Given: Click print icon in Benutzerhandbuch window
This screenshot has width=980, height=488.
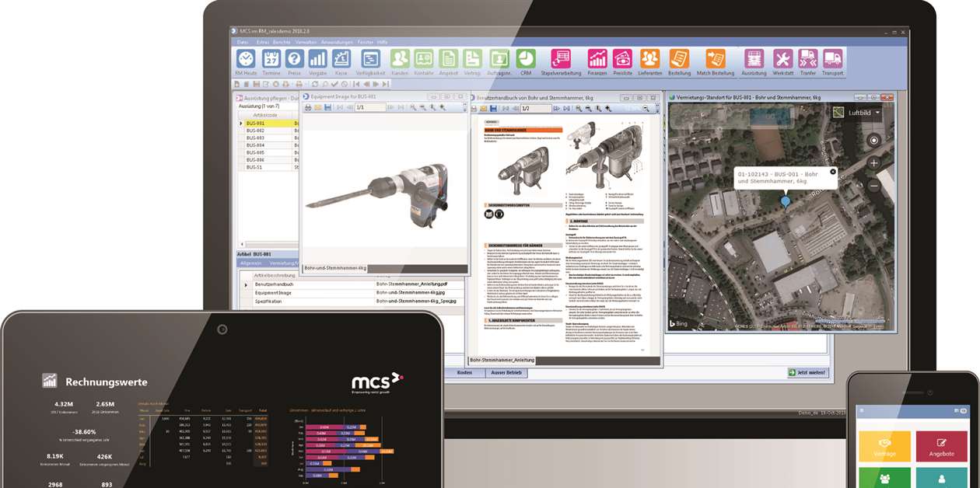Looking at the screenshot, I should 473,109.
